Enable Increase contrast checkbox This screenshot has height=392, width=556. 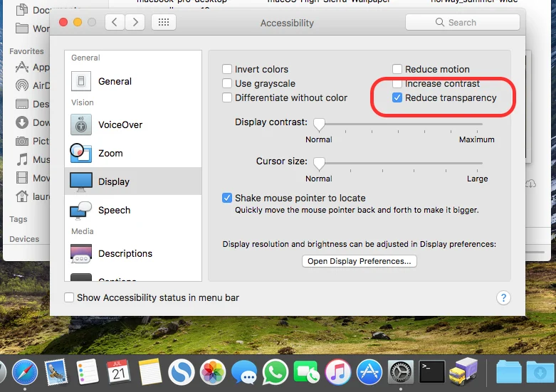click(397, 84)
